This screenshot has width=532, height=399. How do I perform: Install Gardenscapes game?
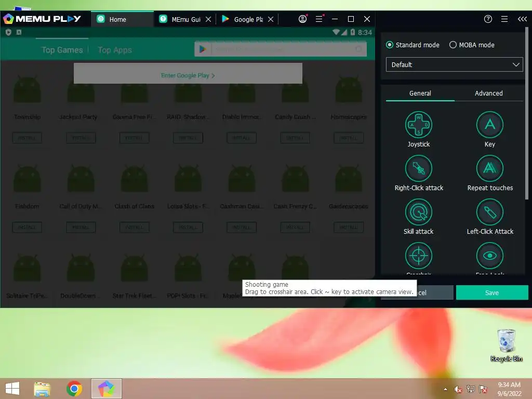(x=349, y=227)
